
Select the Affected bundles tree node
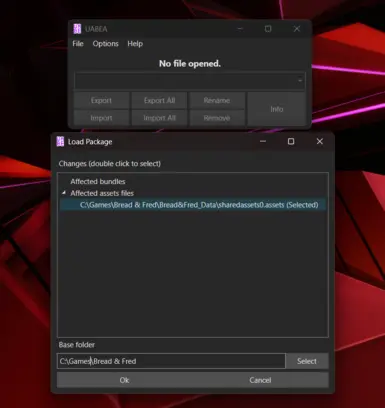point(98,181)
